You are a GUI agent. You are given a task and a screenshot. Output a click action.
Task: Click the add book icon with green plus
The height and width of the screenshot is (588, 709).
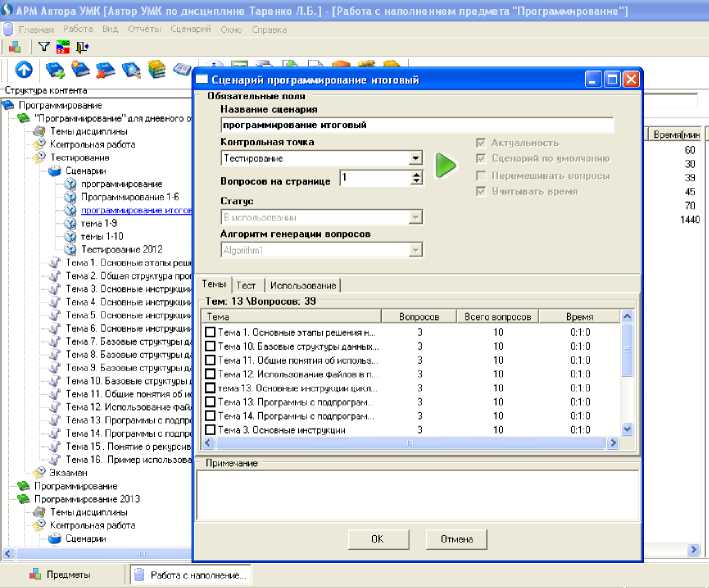(56, 70)
